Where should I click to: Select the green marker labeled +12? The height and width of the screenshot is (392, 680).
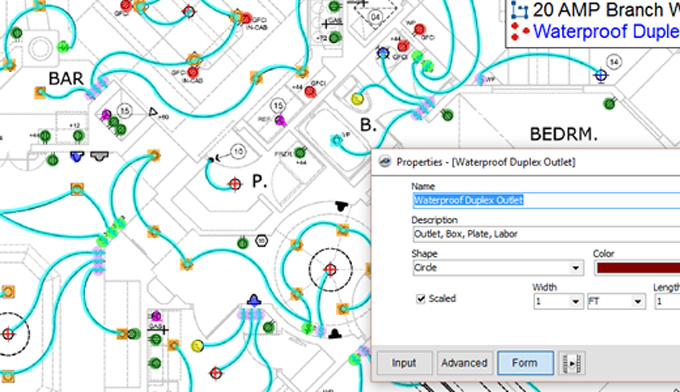click(78, 136)
